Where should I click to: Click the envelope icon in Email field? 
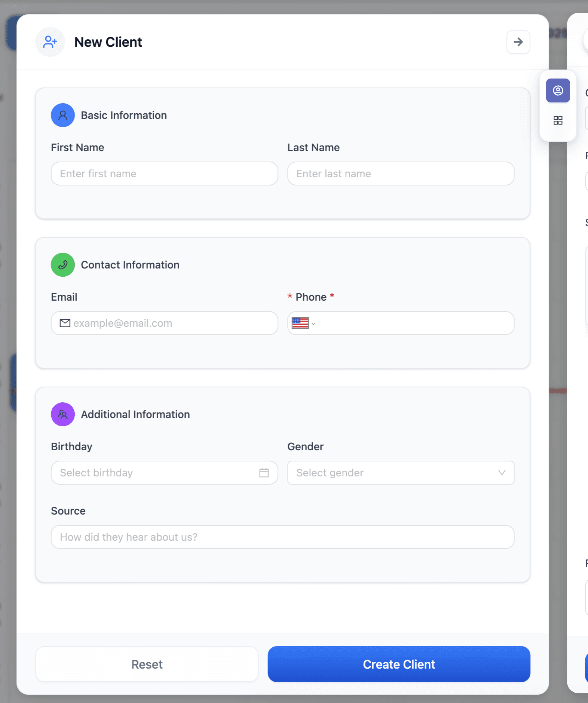tap(65, 323)
